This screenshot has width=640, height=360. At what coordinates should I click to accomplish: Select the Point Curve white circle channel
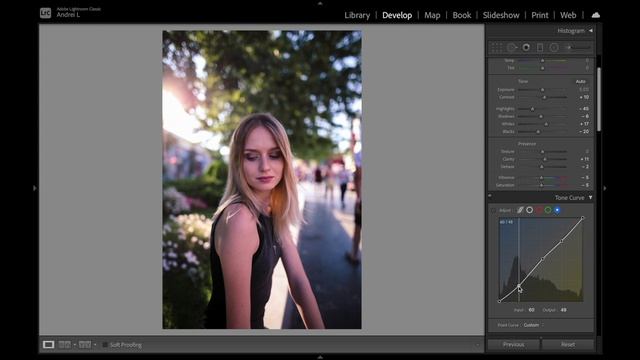tap(529, 210)
